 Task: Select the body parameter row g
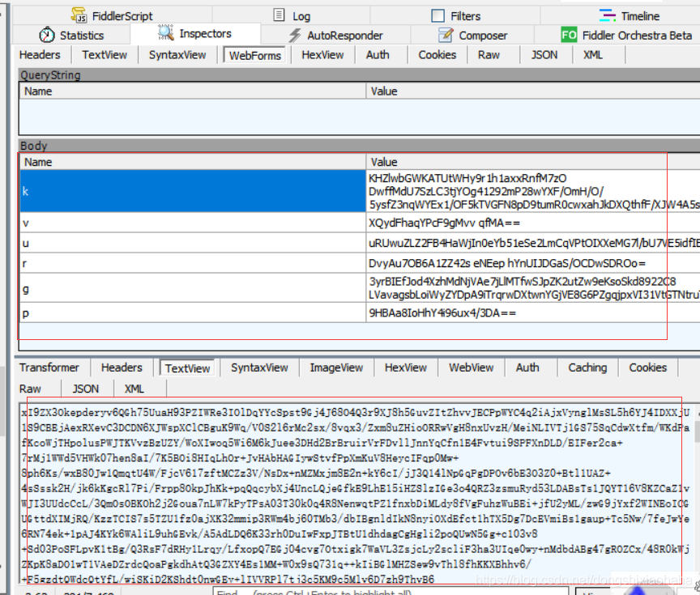(x=360, y=287)
